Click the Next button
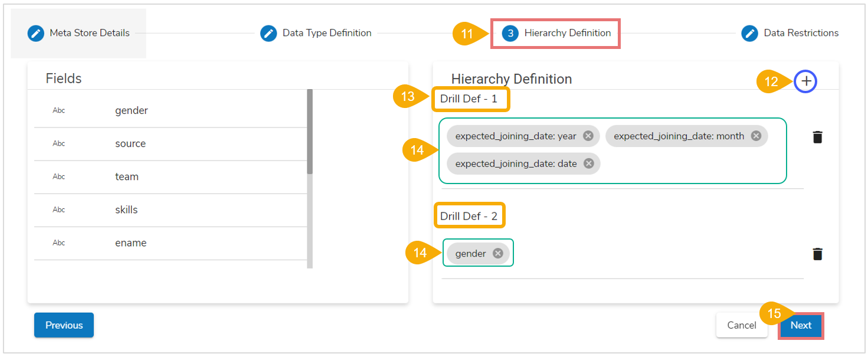Image resolution: width=868 pixels, height=357 pixels. pyautogui.click(x=801, y=325)
